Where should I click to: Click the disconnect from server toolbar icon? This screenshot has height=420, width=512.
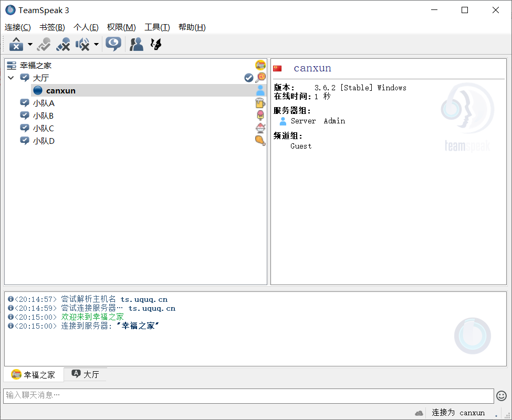(x=16, y=44)
